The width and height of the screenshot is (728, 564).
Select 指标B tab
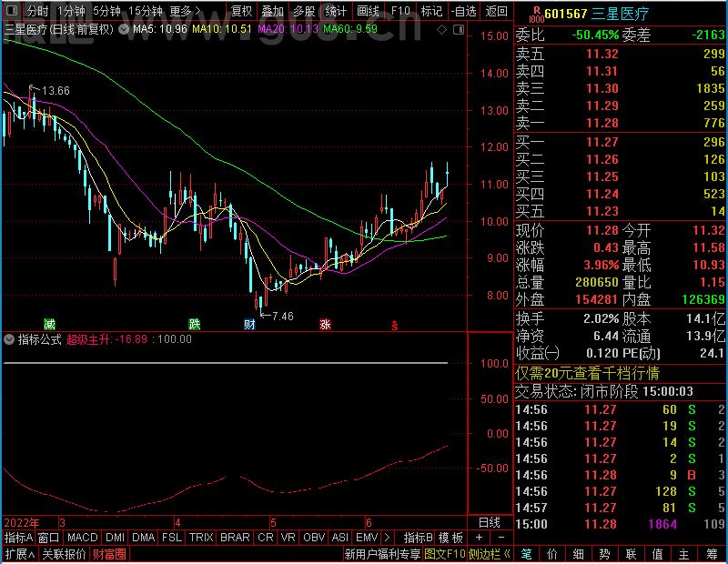pyautogui.click(x=418, y=538)
